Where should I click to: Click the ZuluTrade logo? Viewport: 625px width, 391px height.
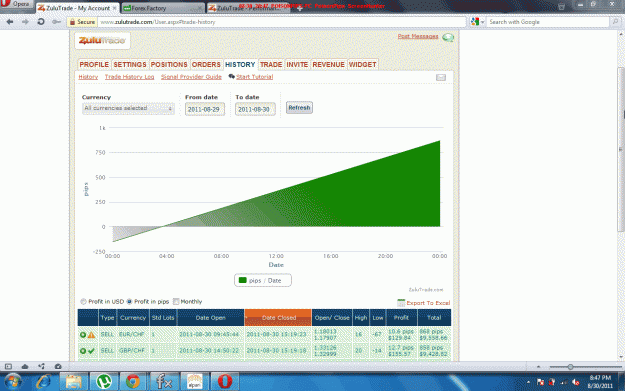point(102,41)
